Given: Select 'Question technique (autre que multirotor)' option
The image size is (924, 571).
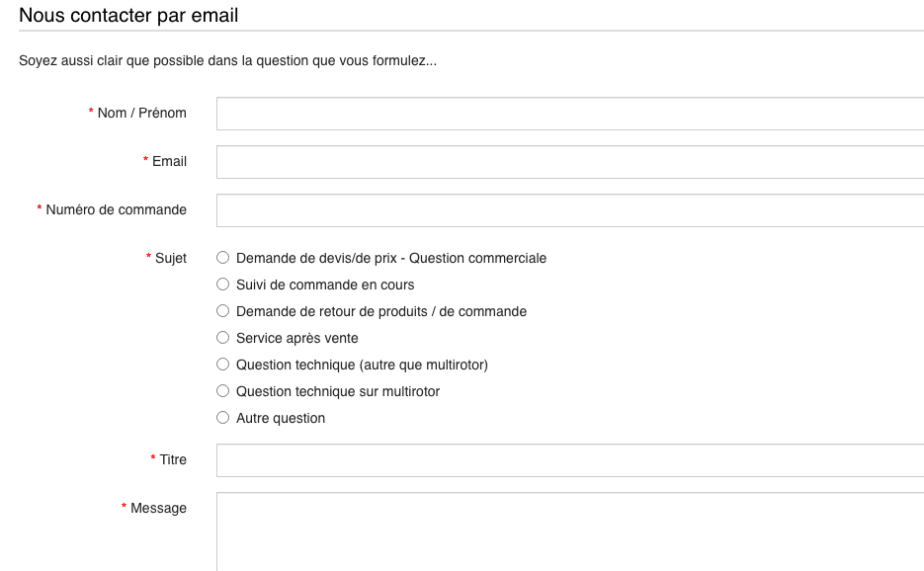Looking at the screenshot, I should (222, 365).
